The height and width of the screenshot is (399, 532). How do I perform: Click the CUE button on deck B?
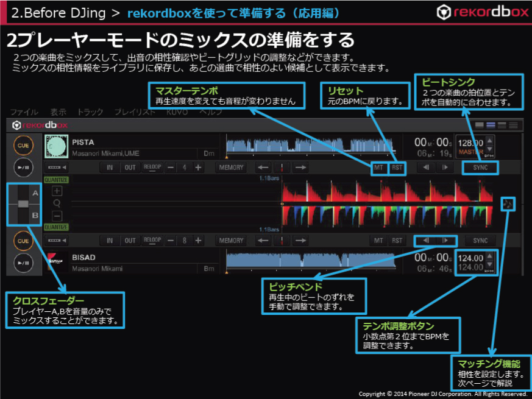click(x=23, y=241)
